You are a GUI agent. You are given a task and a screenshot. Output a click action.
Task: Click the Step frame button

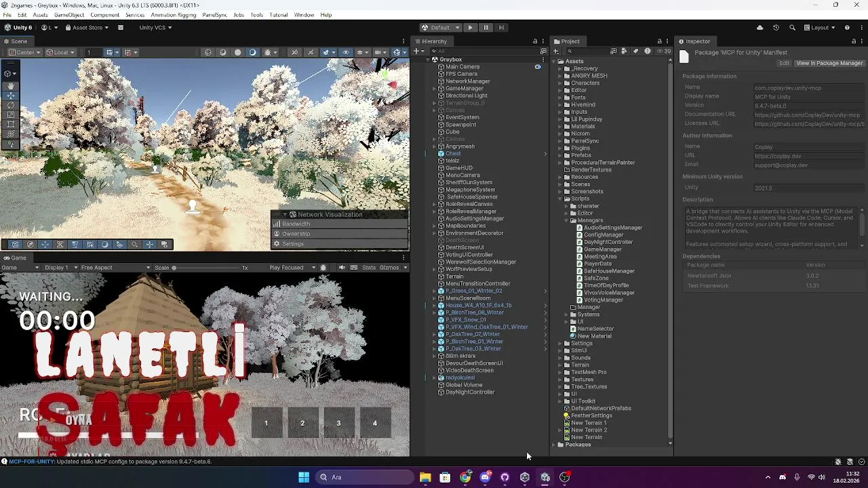501,28
